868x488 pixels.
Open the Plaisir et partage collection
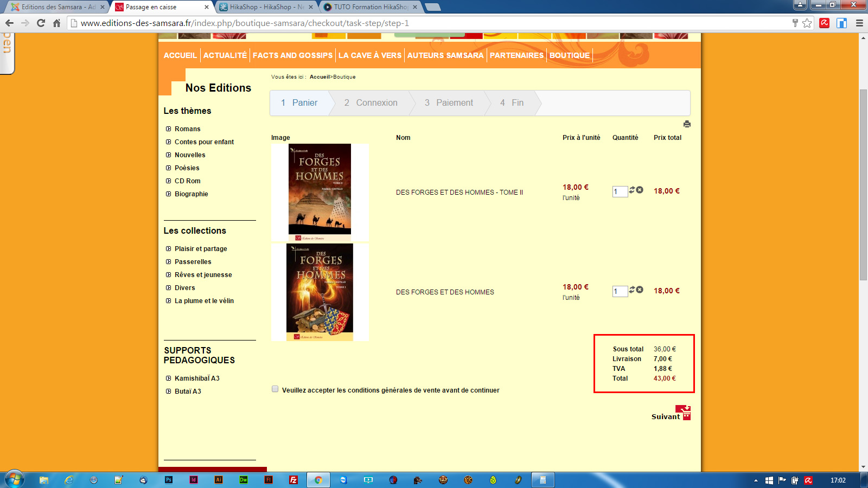coord(201,249)
